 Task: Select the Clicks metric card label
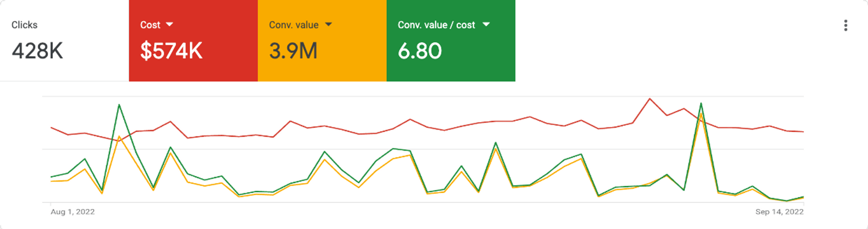[24, 25]
